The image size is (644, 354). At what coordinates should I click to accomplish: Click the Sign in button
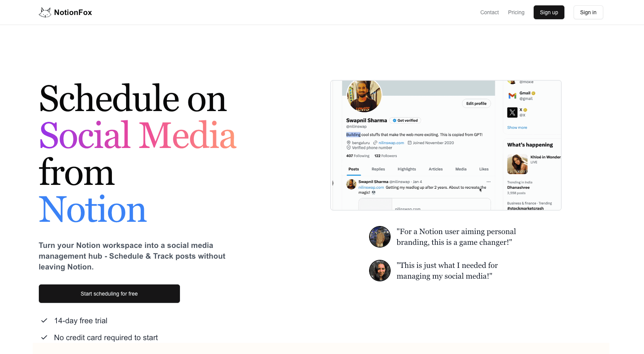tap(588, 12)
